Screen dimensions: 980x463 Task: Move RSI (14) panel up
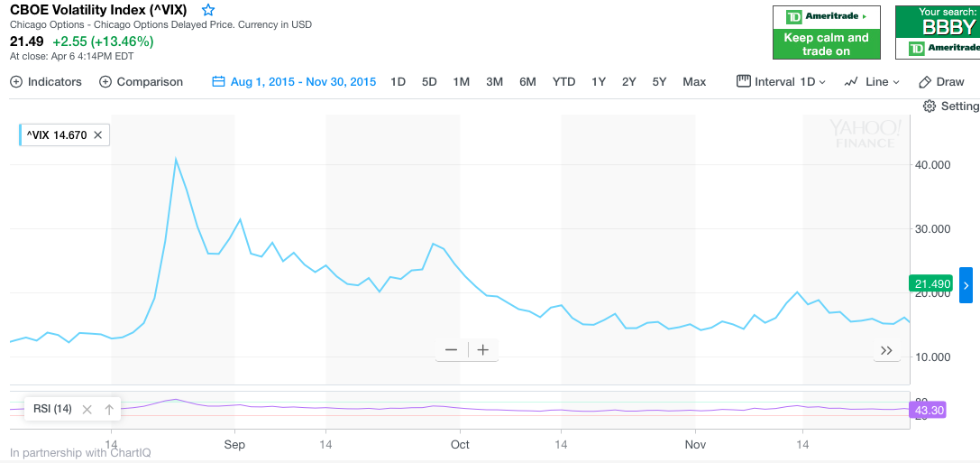point(109,410)
